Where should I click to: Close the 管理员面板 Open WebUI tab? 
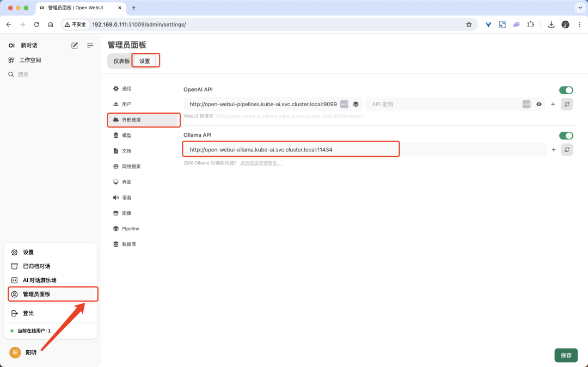point(120,8)
